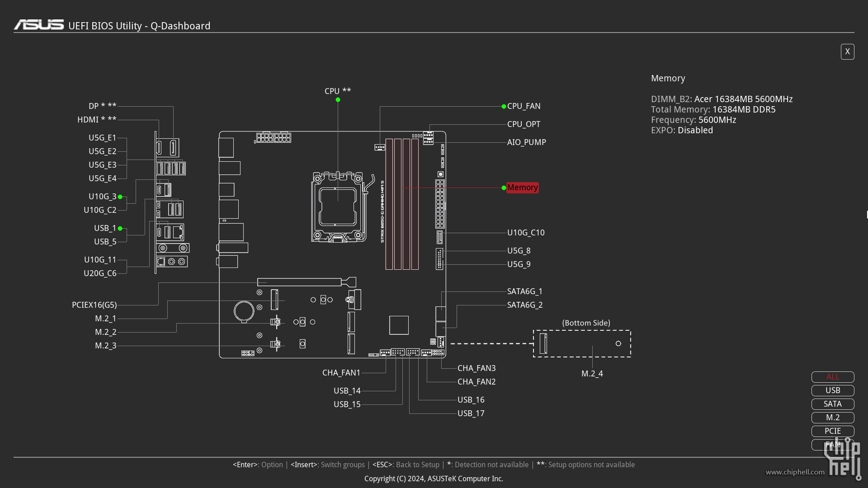Screen dimensions: 868x488
Task: Click the green dot beside CPU_FAN
Action: pos(504,107)
